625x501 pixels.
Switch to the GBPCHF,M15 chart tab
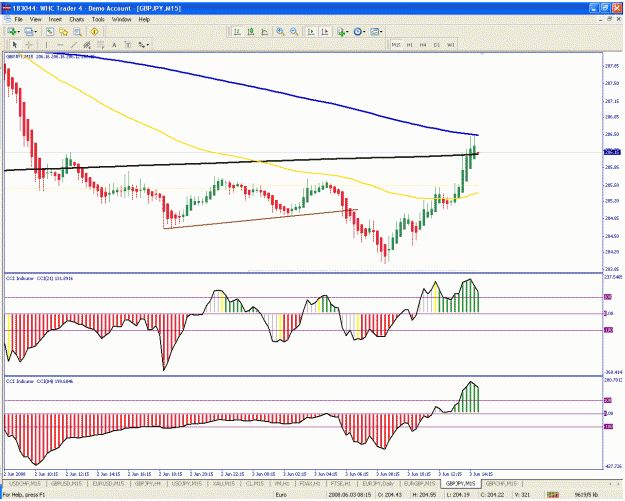pos(501,484)
